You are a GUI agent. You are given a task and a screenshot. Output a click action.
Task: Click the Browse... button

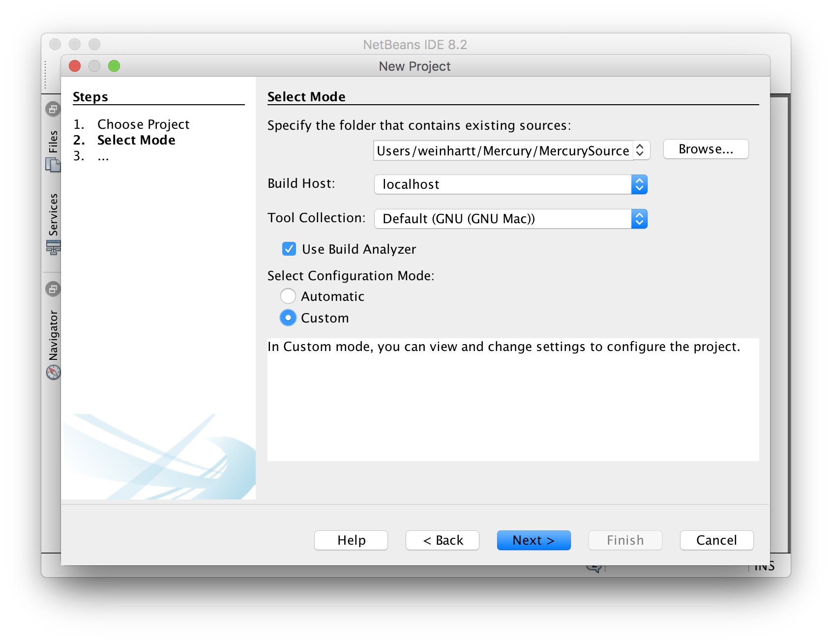tap(706, 149)
